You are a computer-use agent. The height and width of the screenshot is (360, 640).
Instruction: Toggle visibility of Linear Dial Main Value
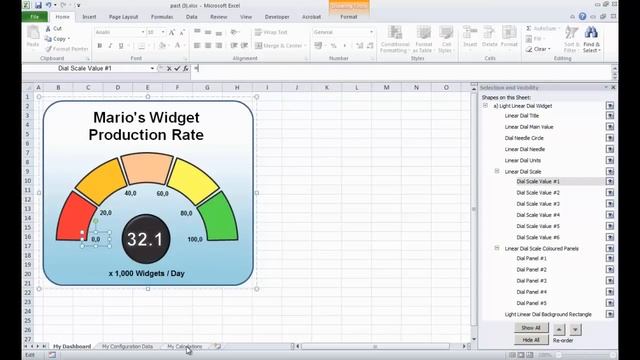610,127
